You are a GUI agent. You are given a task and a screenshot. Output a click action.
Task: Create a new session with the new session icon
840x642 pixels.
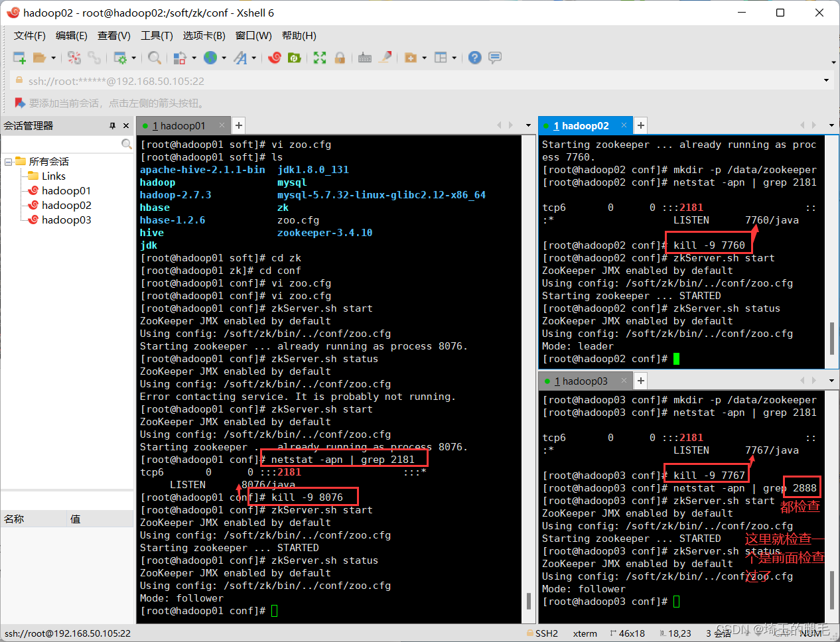18,58
